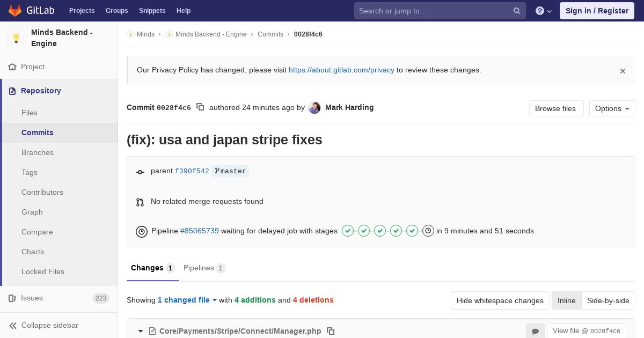Click Commits breadcrumb link
This screenshot has height=338, width=644.
270,34
